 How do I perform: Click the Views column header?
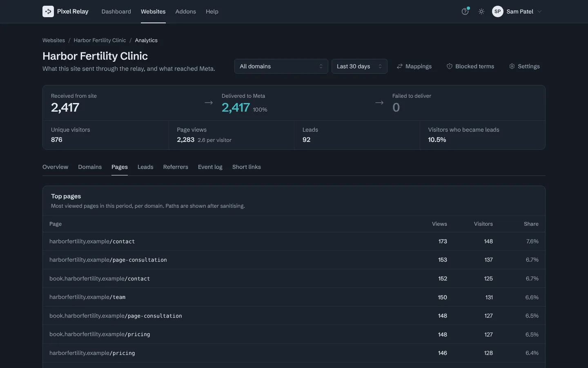coord(439,224)
